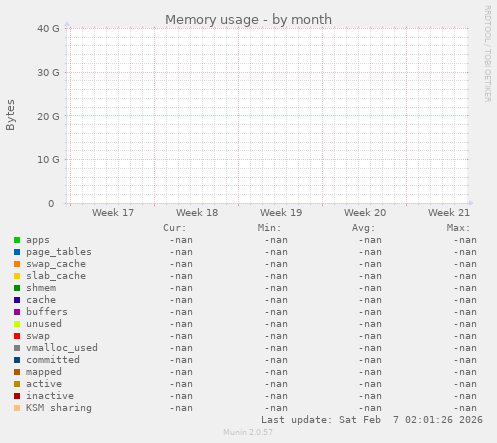Viewport: 497px width, 443px height.
Task: Click the 'buffers' legend label
Action: click(x=47, y=312)
